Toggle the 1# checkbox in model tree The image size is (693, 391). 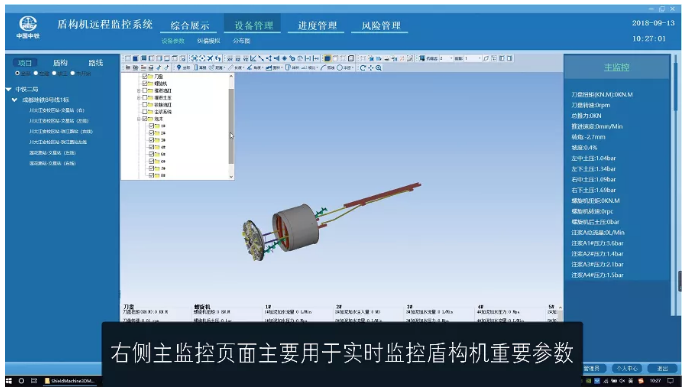tap(152, 126)
